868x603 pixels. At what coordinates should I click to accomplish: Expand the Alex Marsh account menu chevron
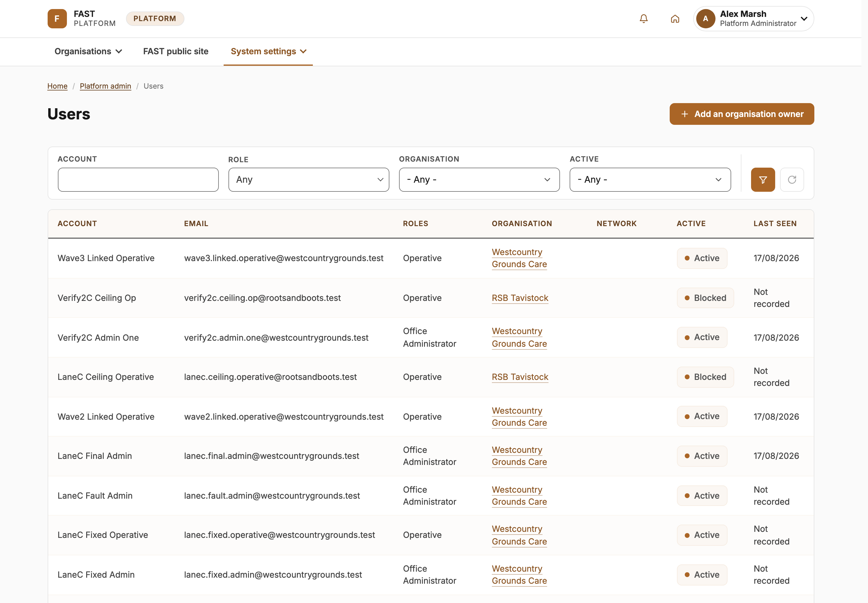[804, 18]
